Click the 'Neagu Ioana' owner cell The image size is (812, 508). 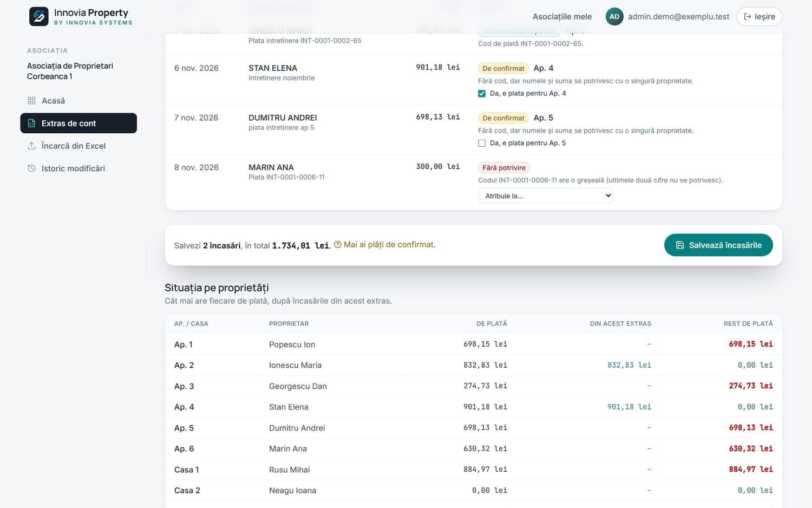(x=292, y=491)
